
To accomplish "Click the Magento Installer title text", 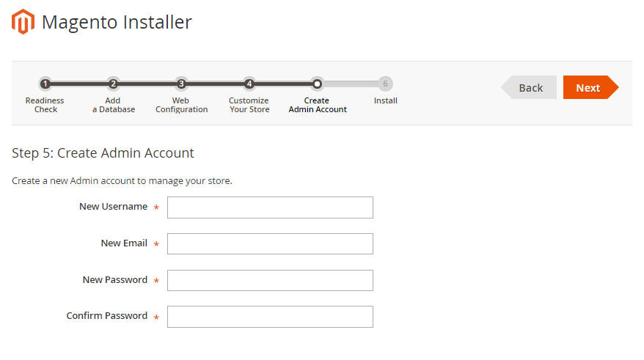I will 117,22.
